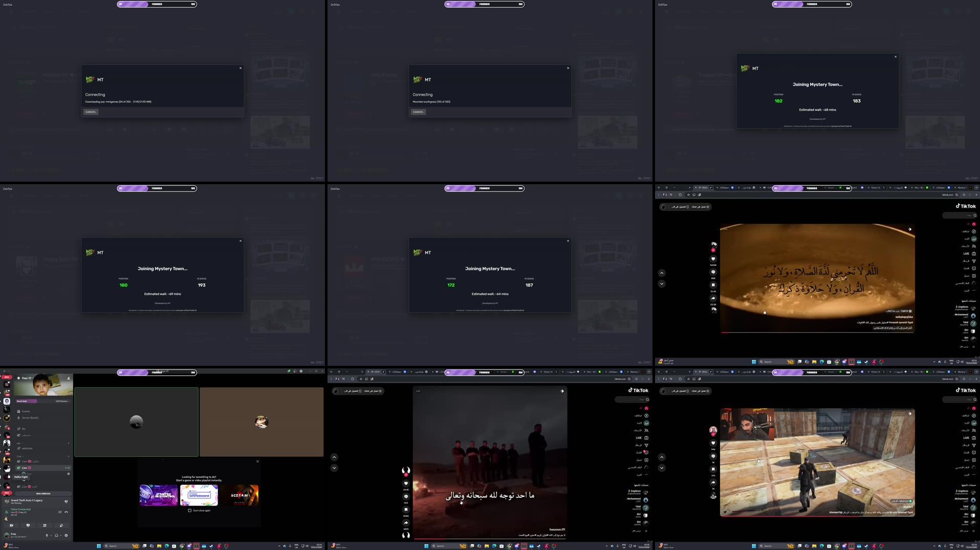
Task: Toggle deafen headphones in Discord
Action: pyautogui.click(x=56, y=535)
